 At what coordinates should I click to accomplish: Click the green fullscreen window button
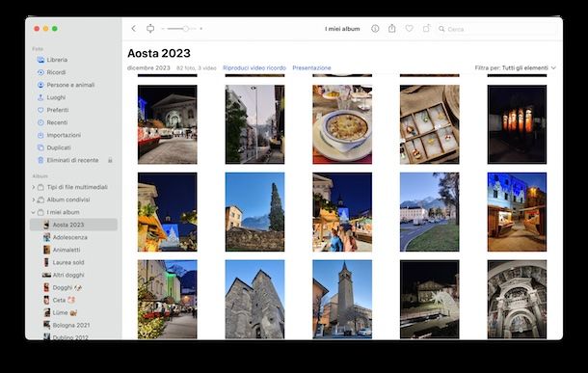55,29
